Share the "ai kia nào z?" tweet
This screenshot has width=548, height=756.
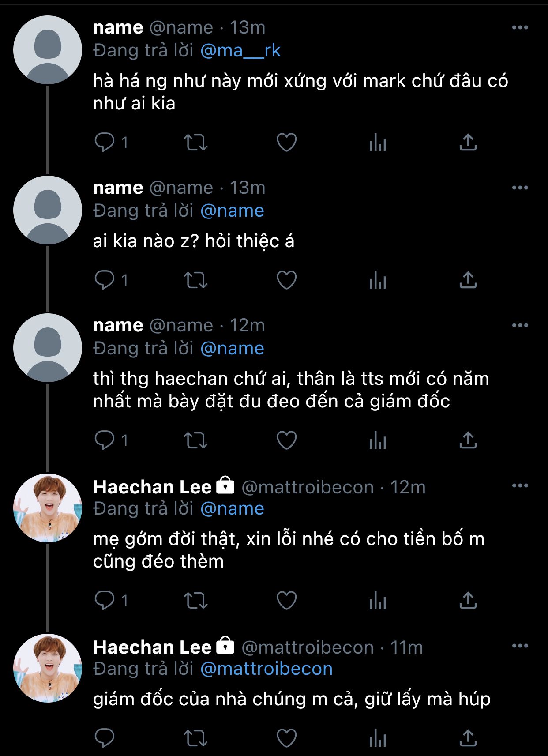[468, 280]
